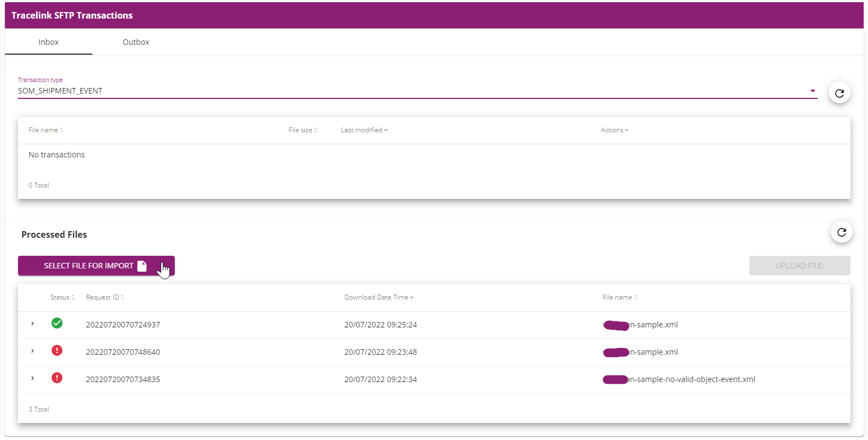Click the Processed Files heading
Viewport: 868px width, 440px height.
(54, 234)
